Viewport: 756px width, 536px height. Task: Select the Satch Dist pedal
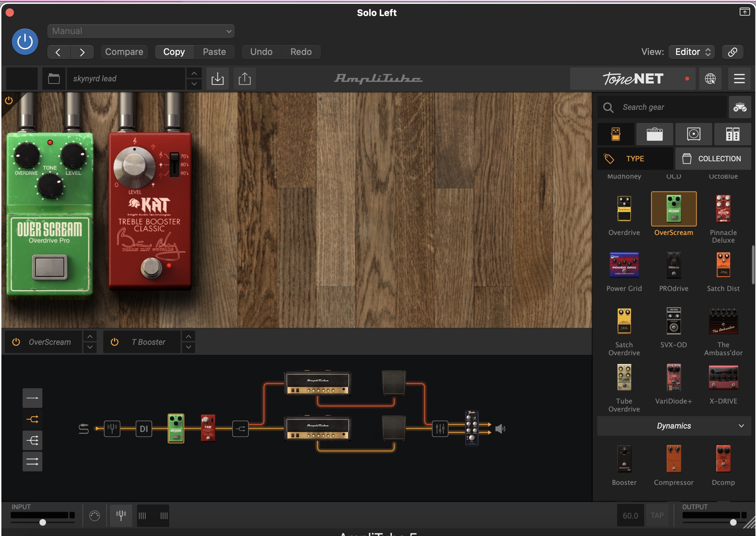(x=723, y=265)
